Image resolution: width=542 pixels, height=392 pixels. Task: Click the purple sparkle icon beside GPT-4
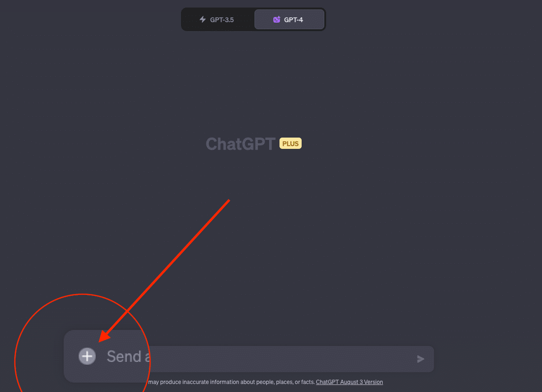277,19
